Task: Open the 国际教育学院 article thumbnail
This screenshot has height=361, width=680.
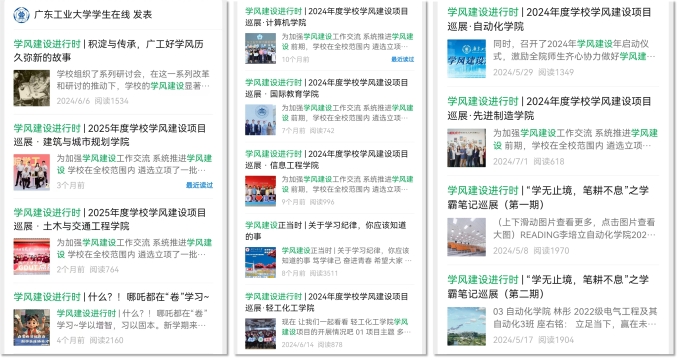Action: pos(260,120)
